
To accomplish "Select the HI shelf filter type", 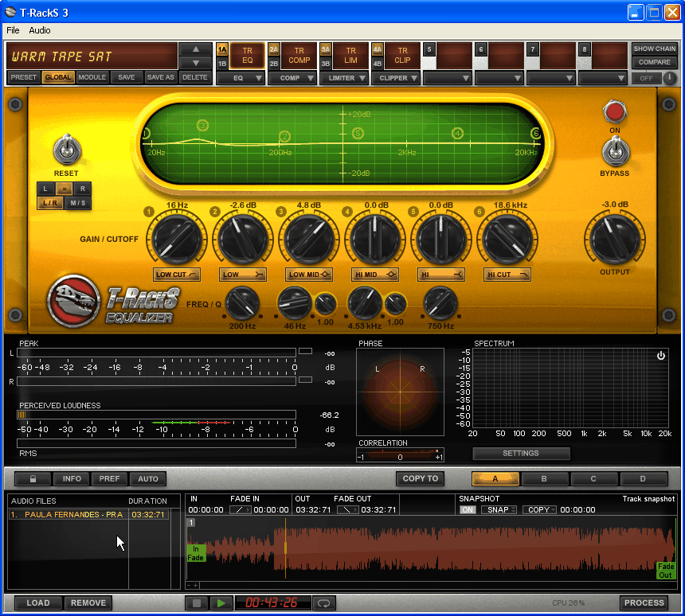I will click(x=440, y=275).
